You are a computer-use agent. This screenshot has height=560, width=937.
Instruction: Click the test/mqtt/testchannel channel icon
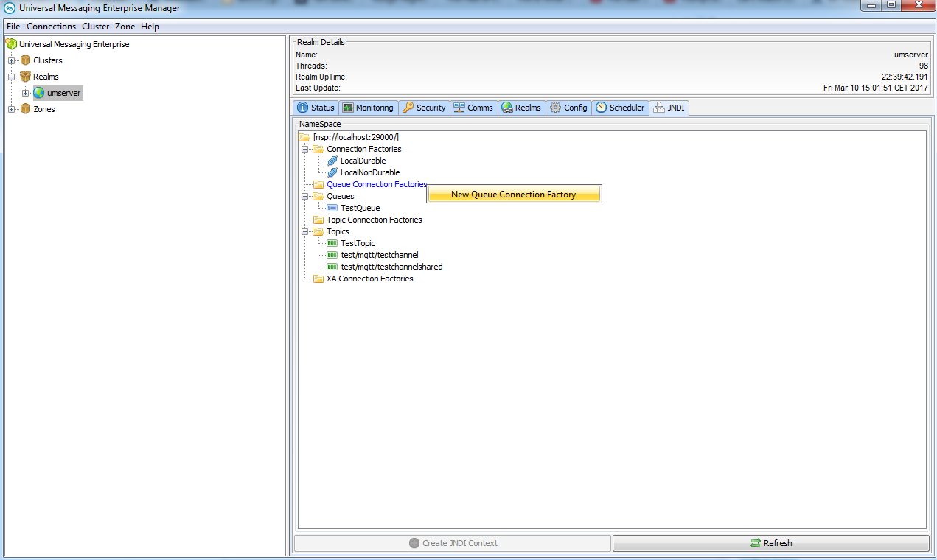(x=332, y=255)
